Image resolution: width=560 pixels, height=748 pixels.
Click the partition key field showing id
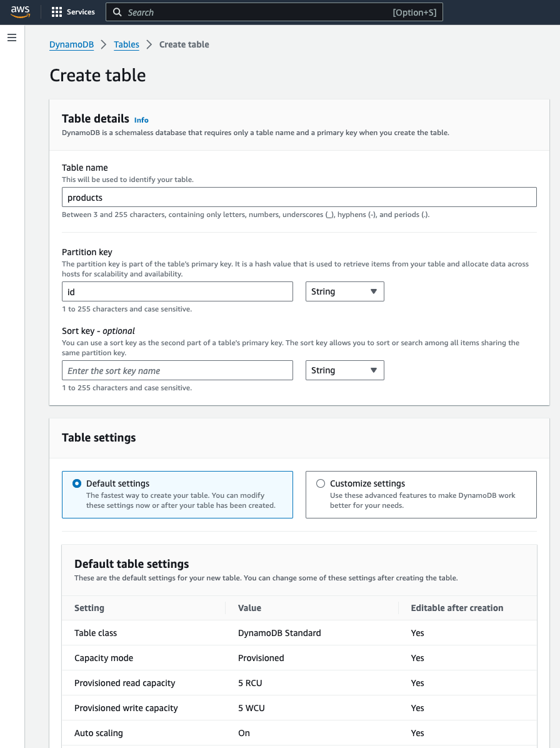click(x=177, y=291)
